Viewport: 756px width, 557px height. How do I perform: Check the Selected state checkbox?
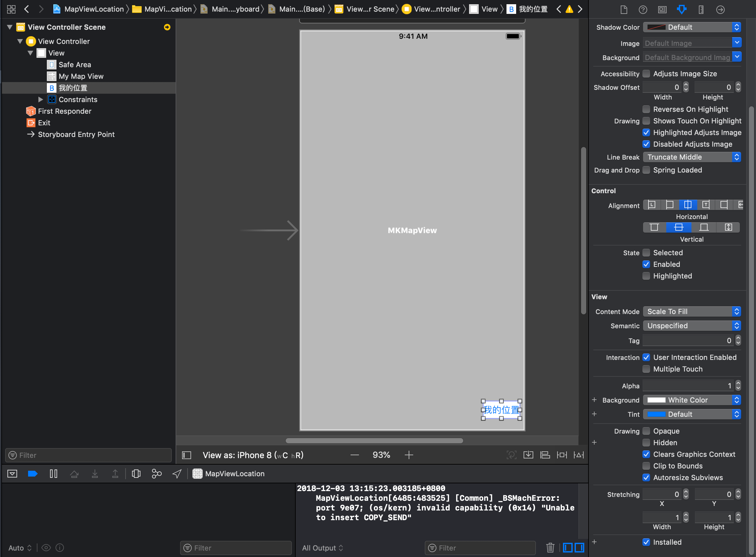646,253
